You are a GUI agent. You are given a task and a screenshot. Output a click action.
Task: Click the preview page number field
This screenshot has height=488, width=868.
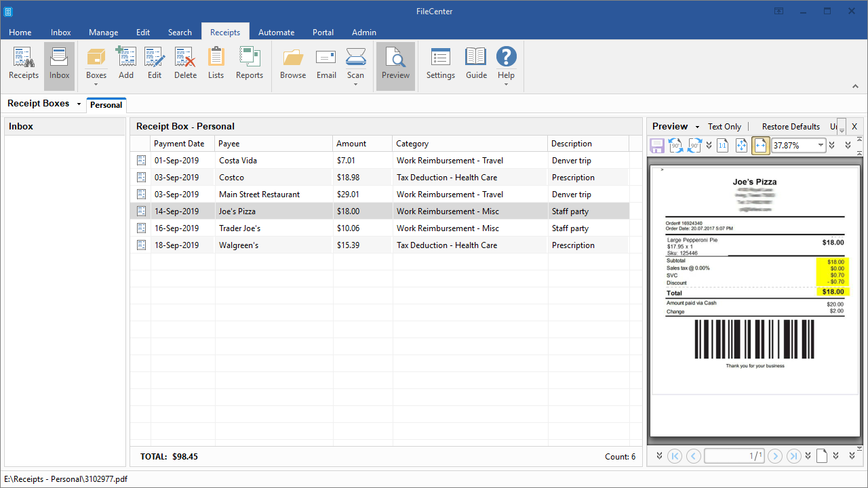(x=734, y=456)
